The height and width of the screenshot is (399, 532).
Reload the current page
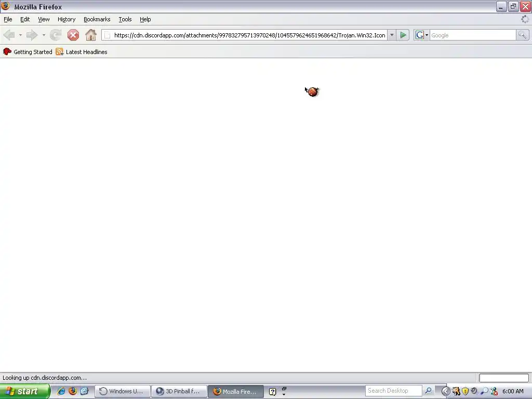[56, 35]
